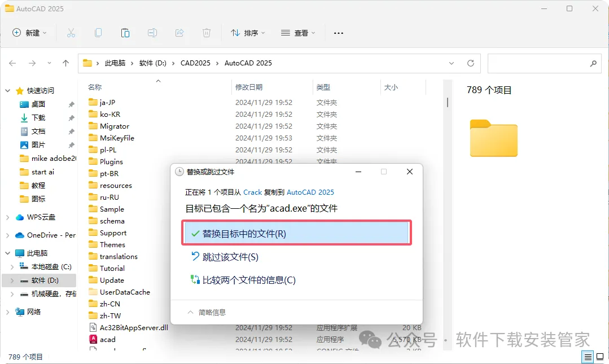Sort by 类型 column header
The image size is (609, 364).
(323, 87)
